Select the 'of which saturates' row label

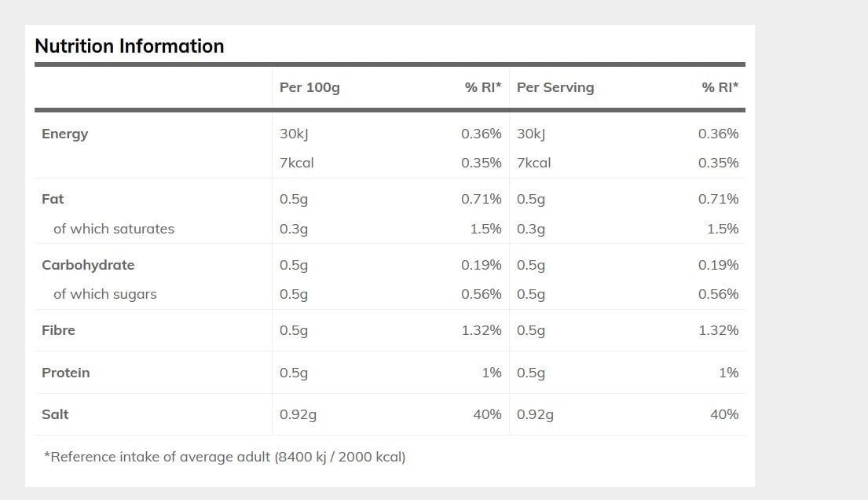pyautogui.click(x=114, y=229)
